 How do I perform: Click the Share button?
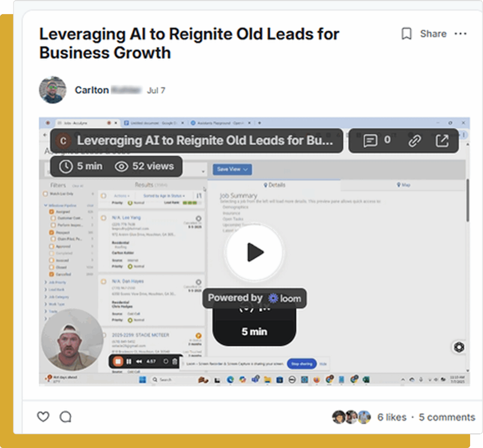433,34
